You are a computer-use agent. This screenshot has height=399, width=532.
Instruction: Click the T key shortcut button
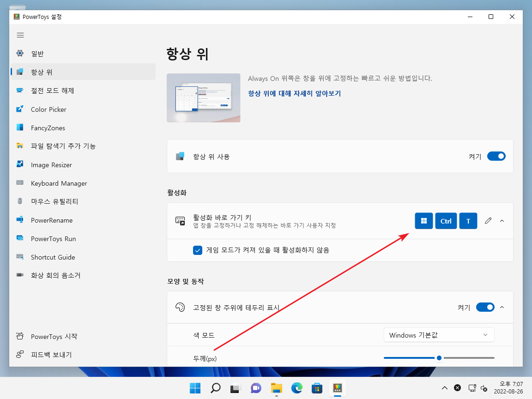(468, 221)
